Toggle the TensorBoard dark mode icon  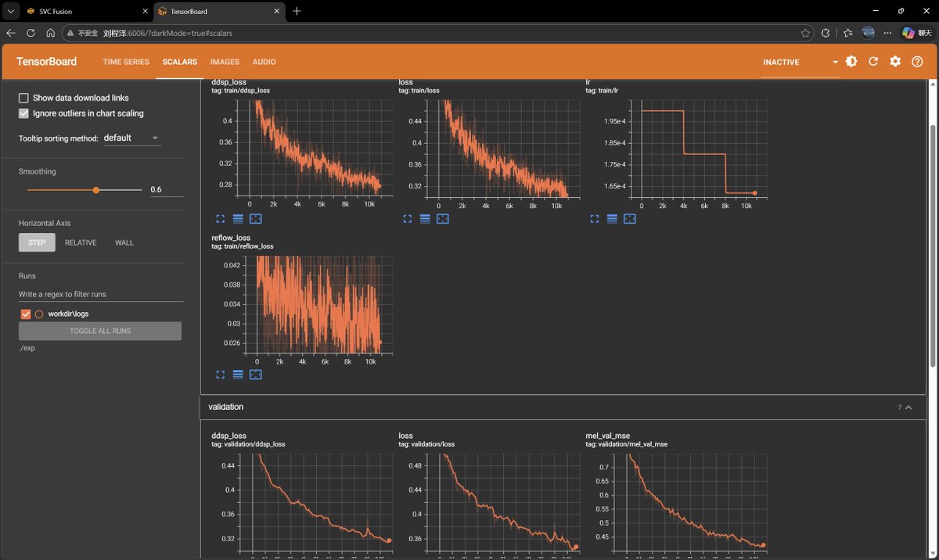[x=851, y=62]
